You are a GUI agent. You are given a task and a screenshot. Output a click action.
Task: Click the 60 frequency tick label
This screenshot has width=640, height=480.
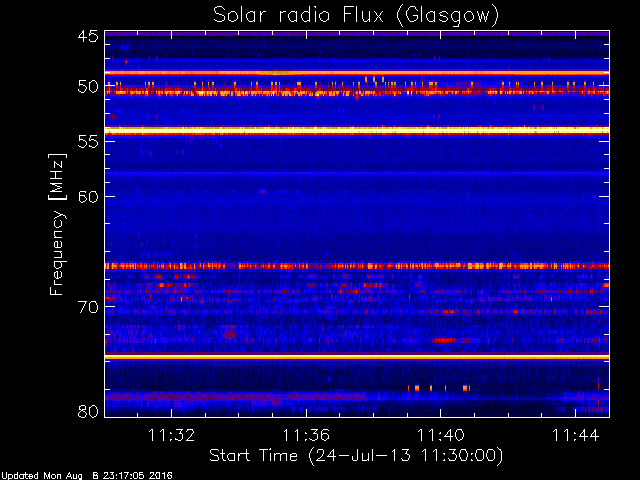click(88, 197)
